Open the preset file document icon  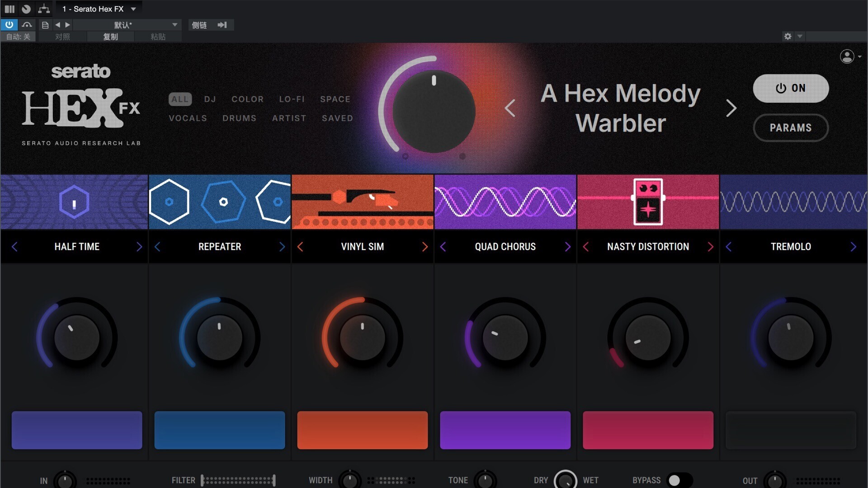point(45,25)
